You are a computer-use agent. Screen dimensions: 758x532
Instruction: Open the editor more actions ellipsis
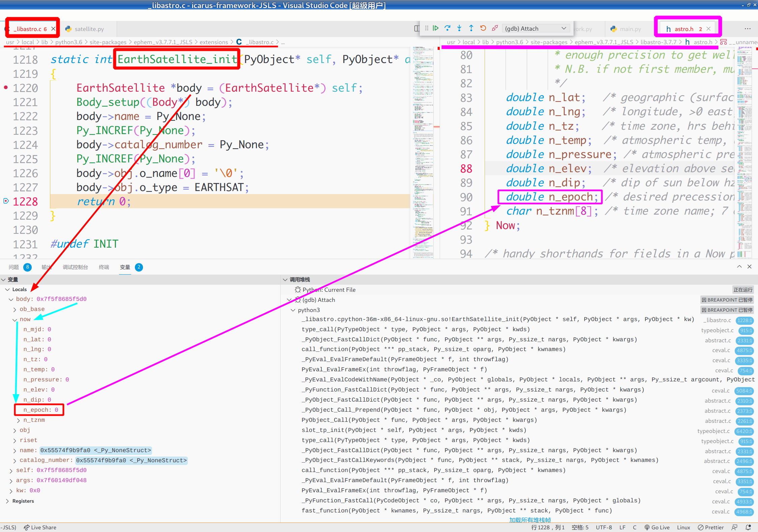click(x=748, y=29)
